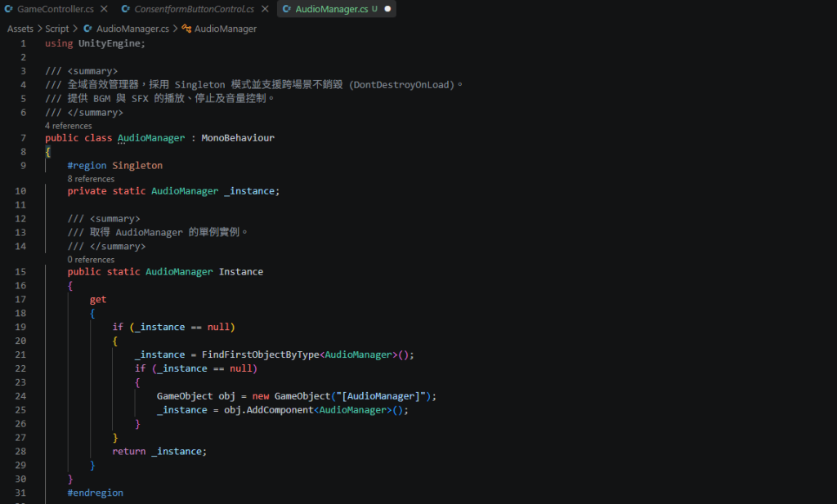Viewport: 837px width, 504px height.
Task: Click line number 19 in gutter
Action: (x=20, y=328)
